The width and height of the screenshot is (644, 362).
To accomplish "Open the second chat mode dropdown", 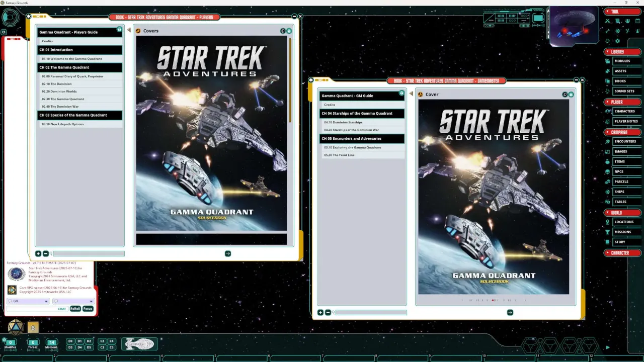I will coord(73,301).
